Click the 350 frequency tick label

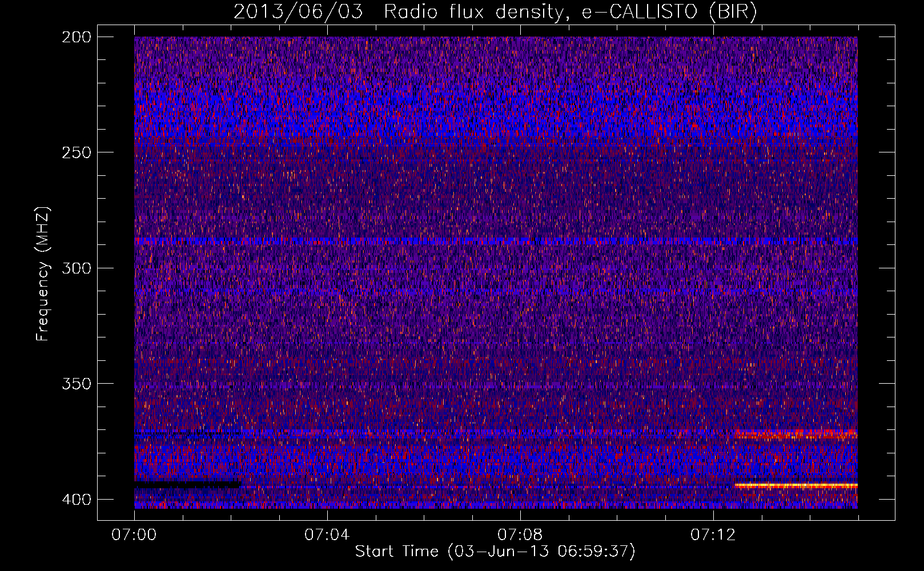pyautogui.click(x=76, y=384)
